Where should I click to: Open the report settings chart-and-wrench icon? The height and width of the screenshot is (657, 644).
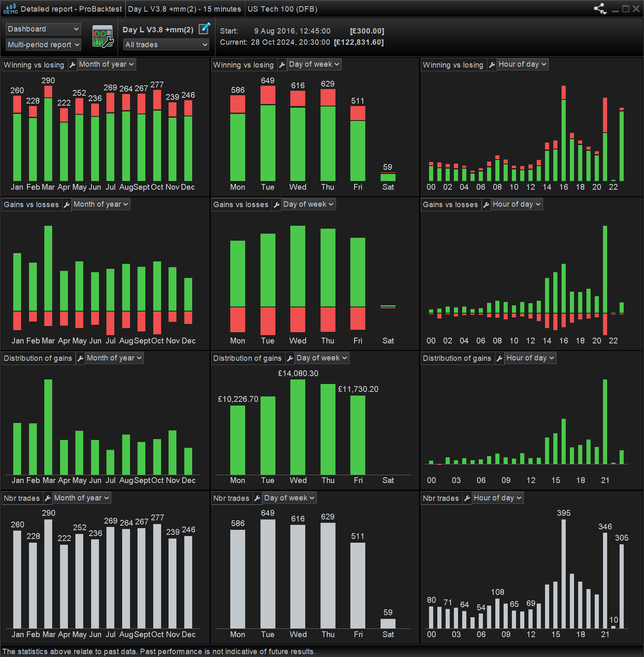tap(103, 37)
